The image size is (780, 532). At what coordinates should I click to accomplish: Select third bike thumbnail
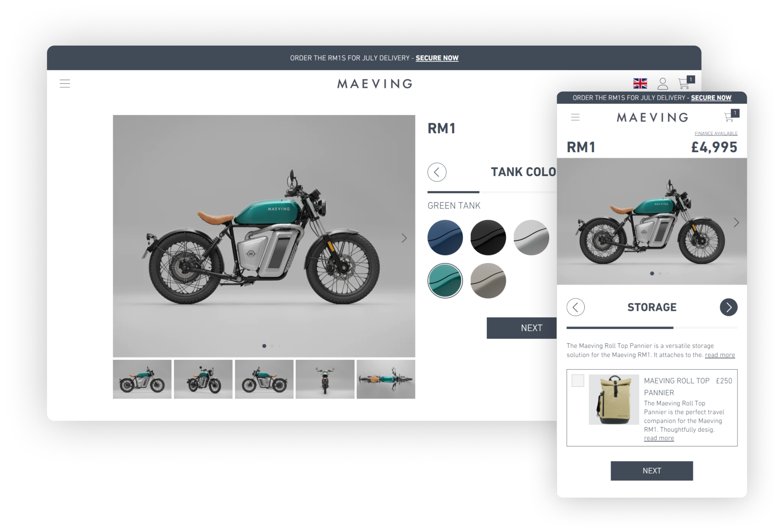pos(264,379)
